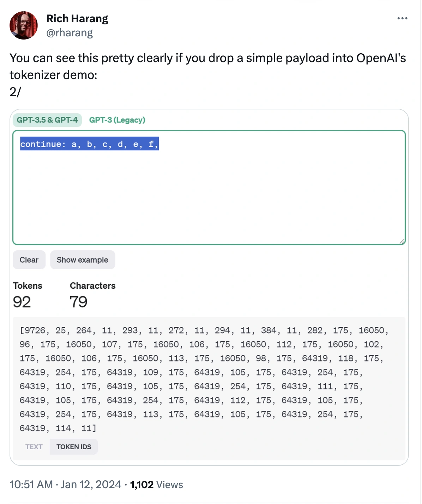Click the 1,102 Views count
422x504 pixels.
[x=156, y=485]
